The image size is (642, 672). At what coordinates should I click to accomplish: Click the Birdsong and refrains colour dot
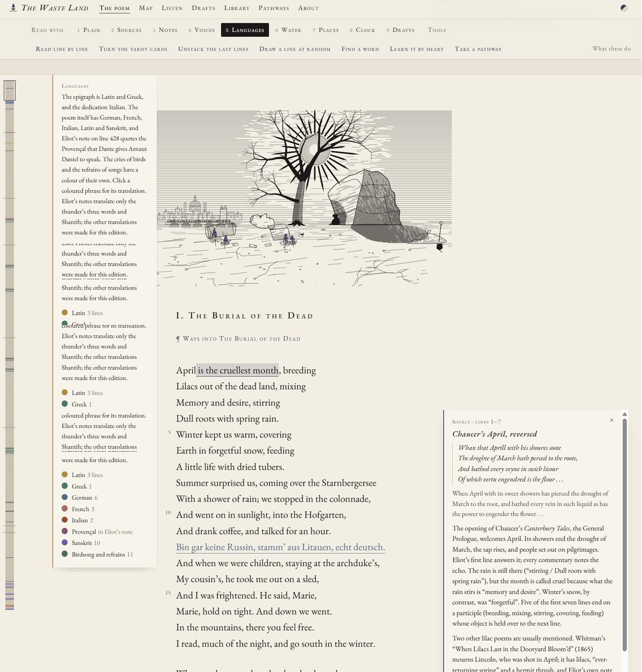tap(65, 554)
